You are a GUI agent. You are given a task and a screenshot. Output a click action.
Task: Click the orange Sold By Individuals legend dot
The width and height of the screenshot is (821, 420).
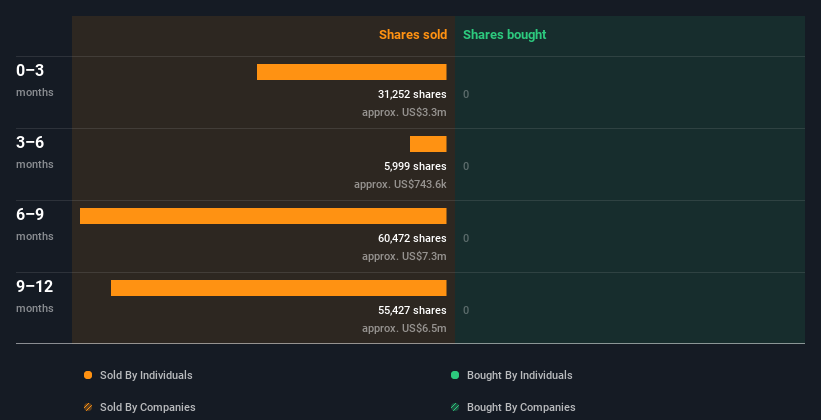[x=88, y=375]
